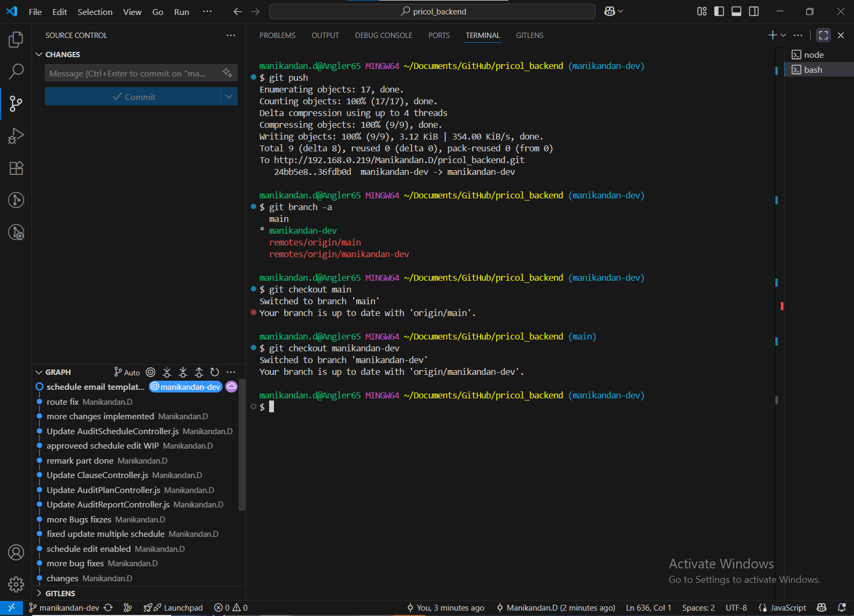This screenshot has width=854, height=616.
Task: Click the notifications bell in status bar
Action: click(842, 607)
